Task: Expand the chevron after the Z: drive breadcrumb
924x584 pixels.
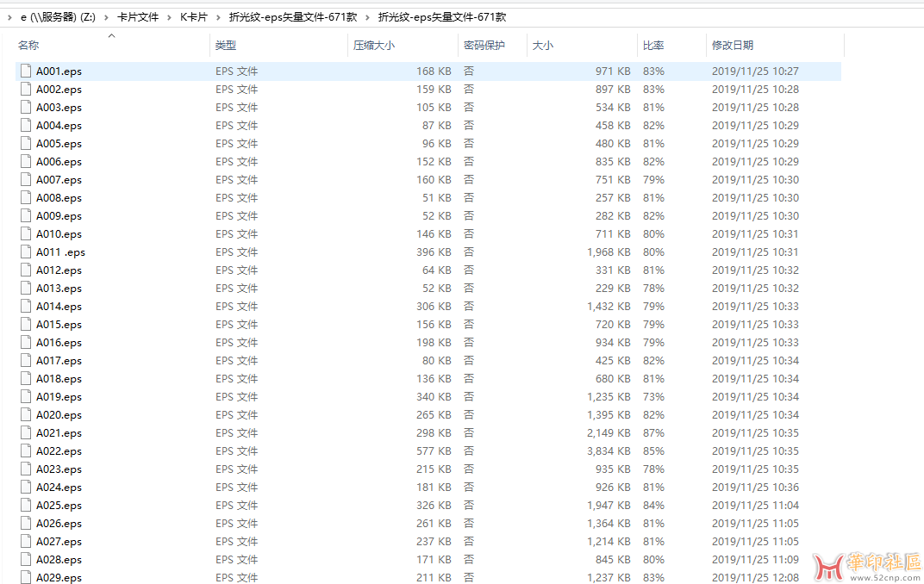Action: (x=107, y=17)
